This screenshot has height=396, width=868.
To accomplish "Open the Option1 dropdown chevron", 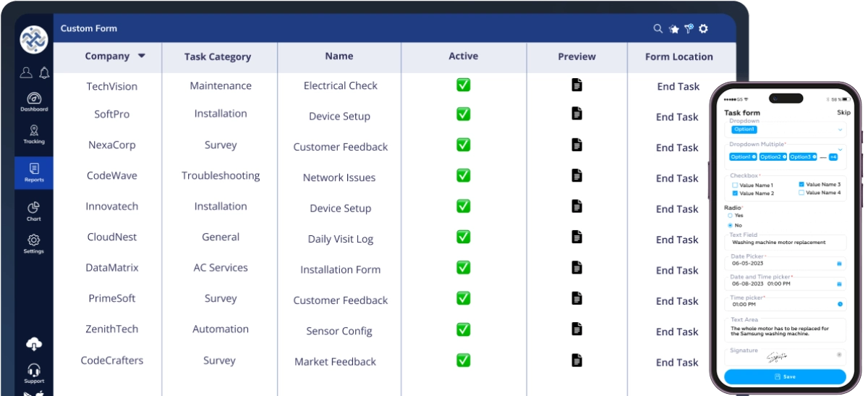I will [840, 130].
